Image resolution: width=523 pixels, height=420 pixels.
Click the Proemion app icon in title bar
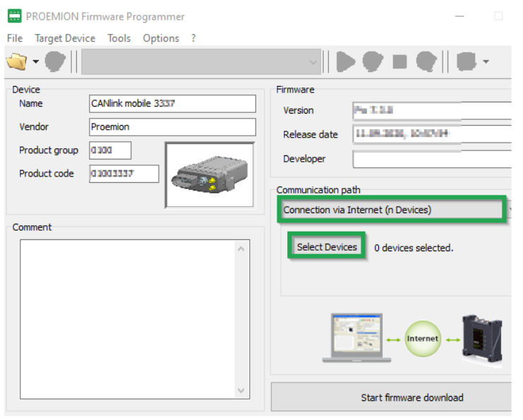(x=15, y=16)
